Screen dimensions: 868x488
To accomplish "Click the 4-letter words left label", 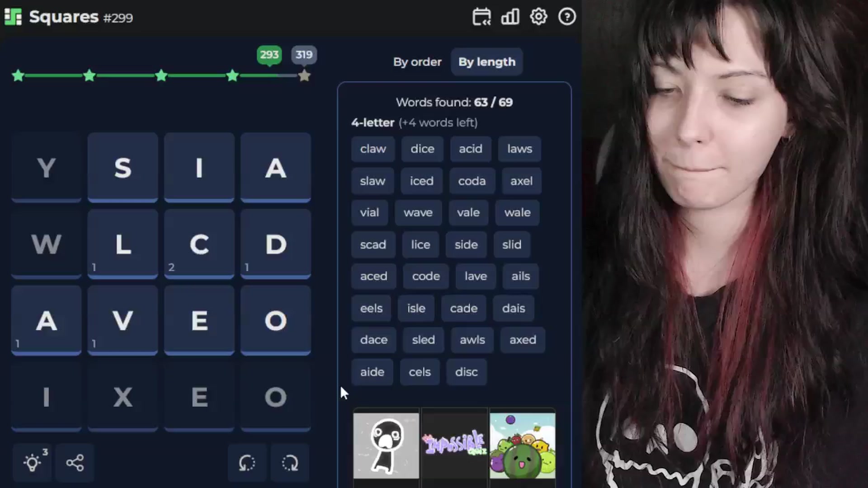I will point(414,123).
